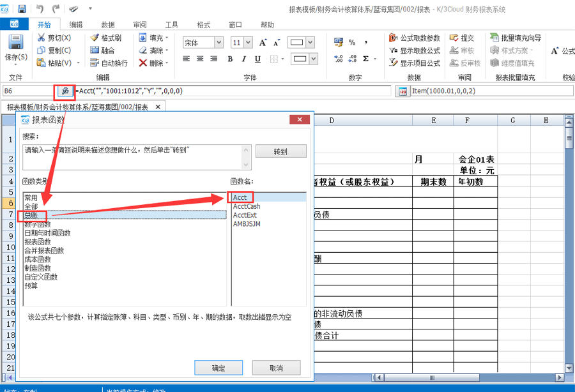Decrease font size with small A

coord(277,43)
